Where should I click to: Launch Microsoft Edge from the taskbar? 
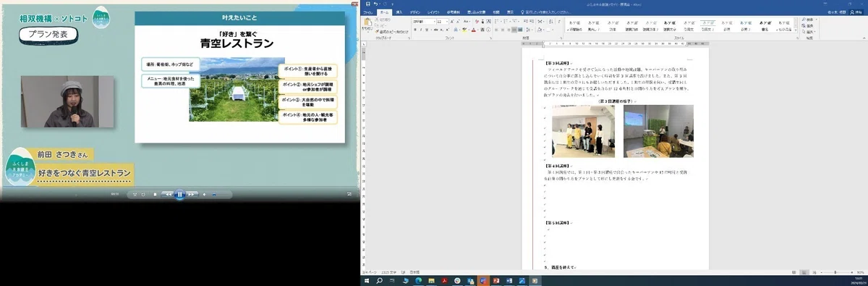pyautogui.click(x=419, y=281)
